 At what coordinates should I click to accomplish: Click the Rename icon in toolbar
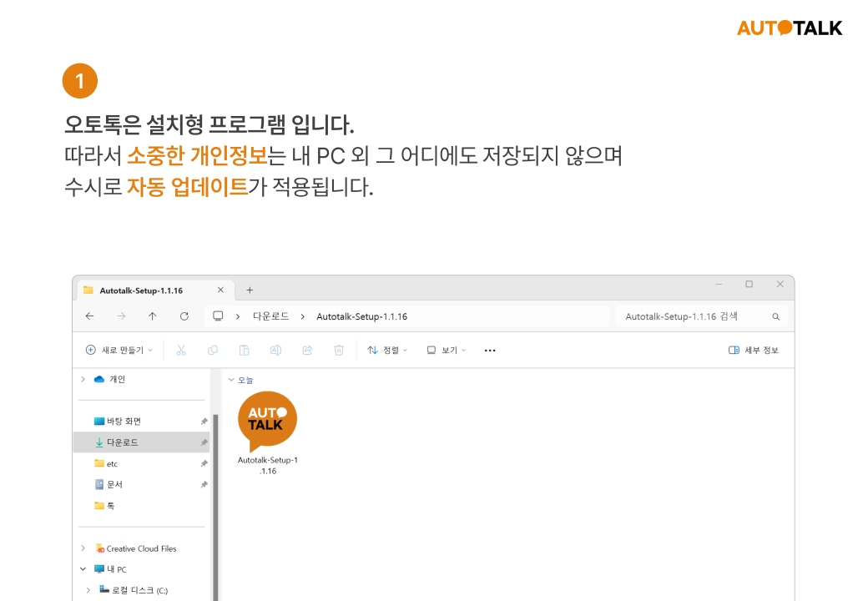(x=275, y=350)
